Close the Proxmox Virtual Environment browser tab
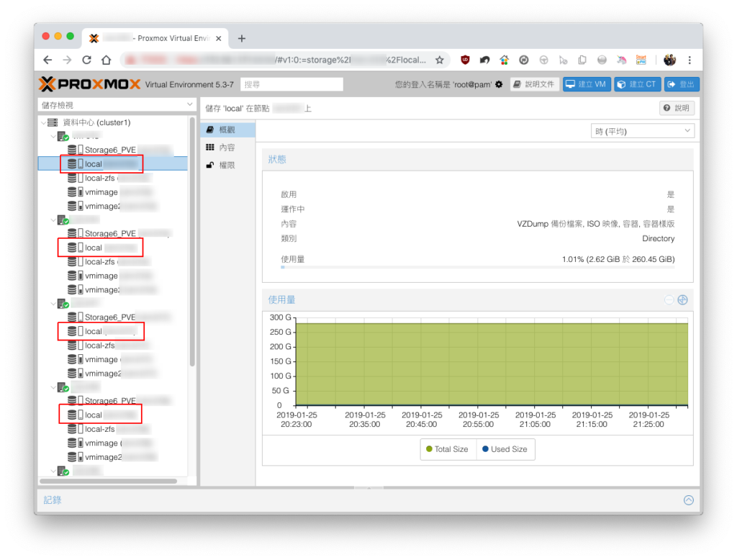Screen dimensions: 737x560 (219, 39)
